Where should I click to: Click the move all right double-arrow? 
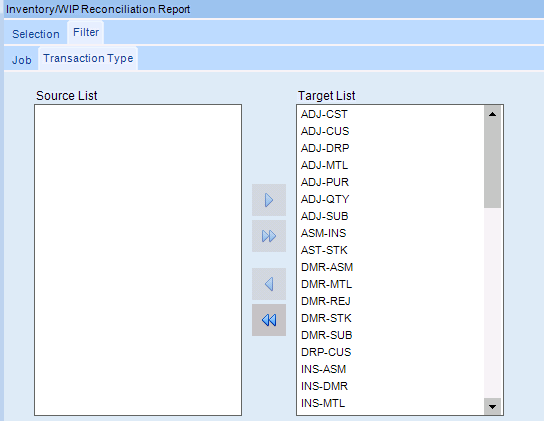point(269,236)
